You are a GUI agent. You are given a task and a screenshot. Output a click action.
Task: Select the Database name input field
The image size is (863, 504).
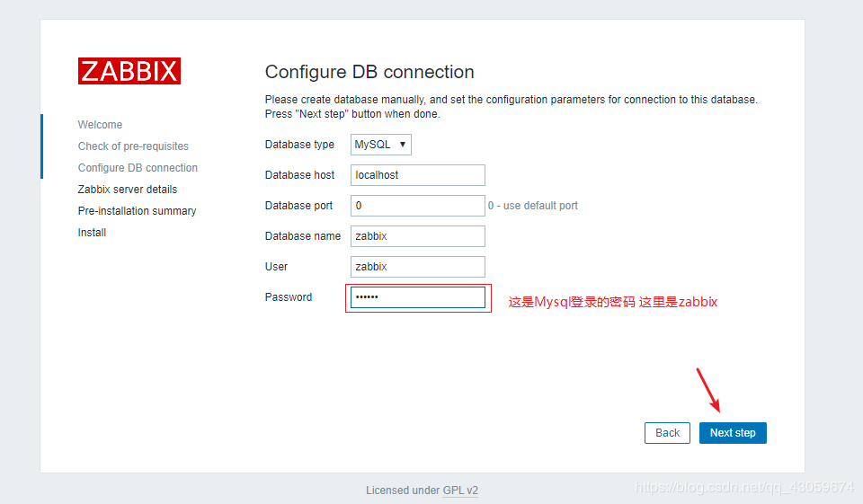pyautogui.click(x=417, y=236)
